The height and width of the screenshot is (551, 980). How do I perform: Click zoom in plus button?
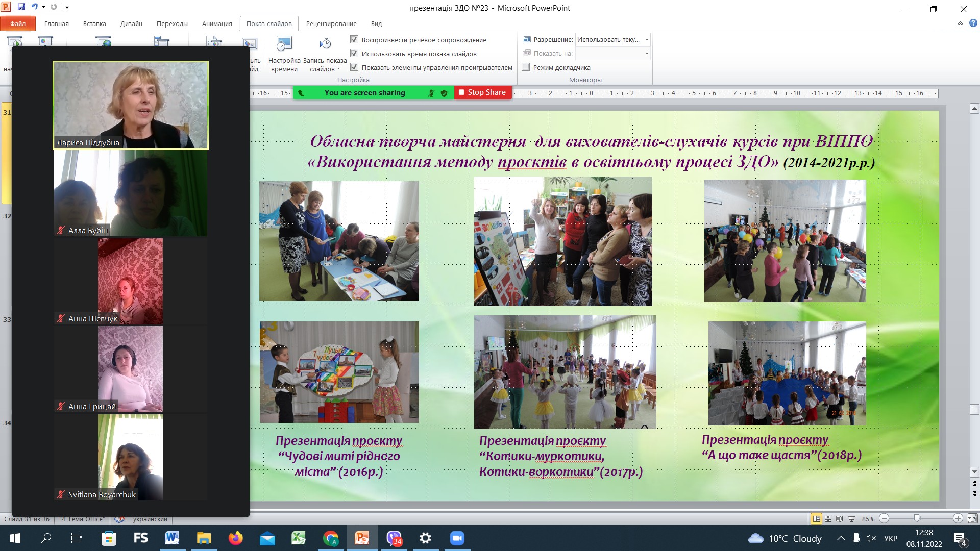point(958,518)
